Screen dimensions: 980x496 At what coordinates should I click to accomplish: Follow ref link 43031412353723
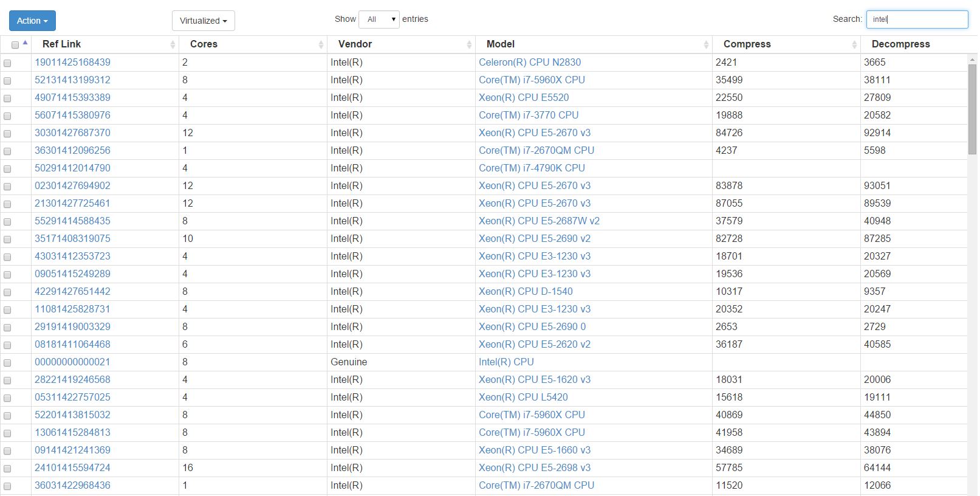tap(72, 256)
